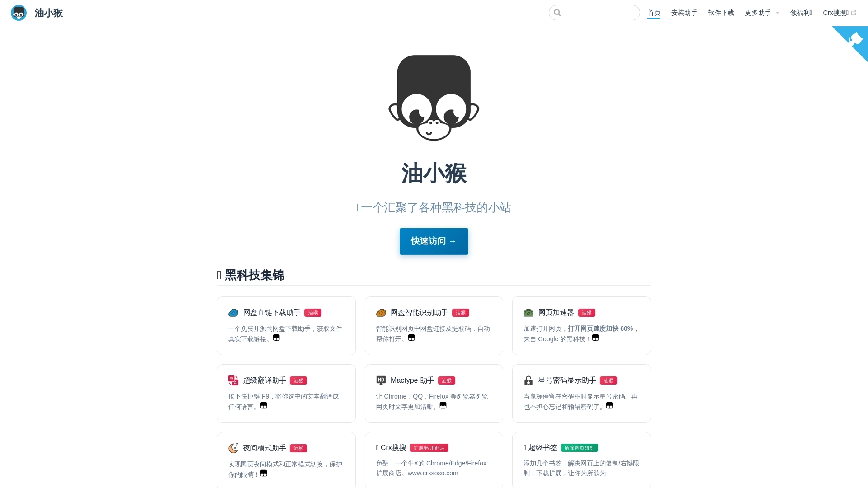Click Tampermonkey icon in 夜间模式助手 description
The image size is (868, 488).
(x=264, y=474)
